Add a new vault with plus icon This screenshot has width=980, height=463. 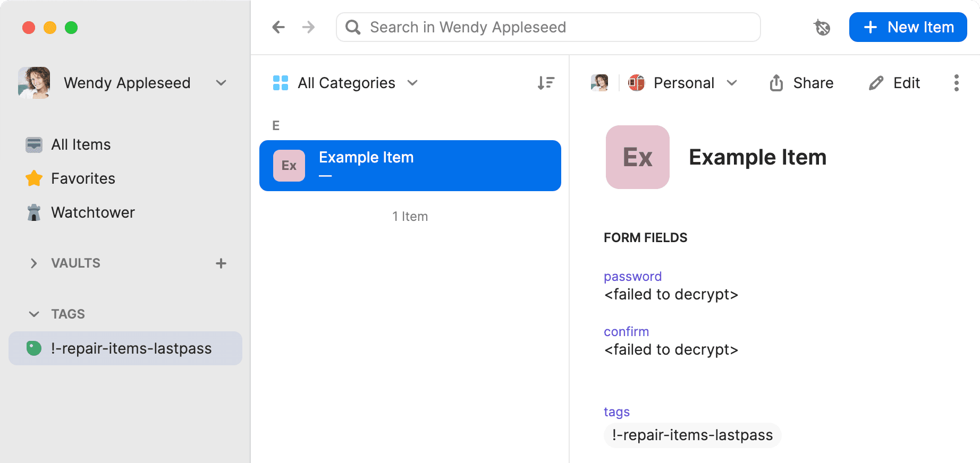pos(221,263)
